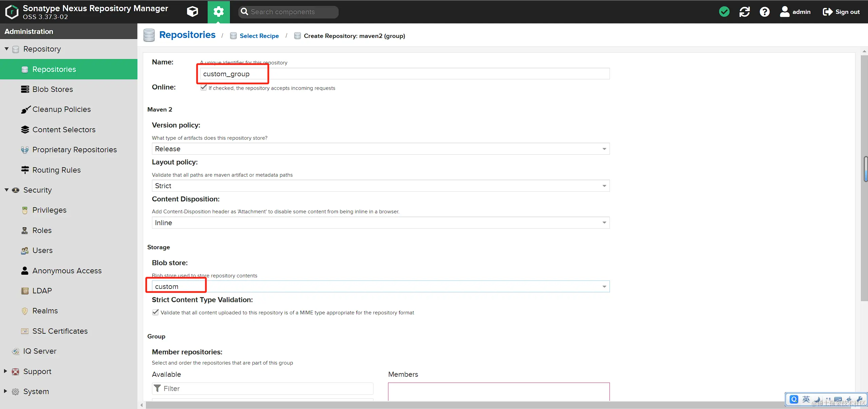This screenshot has width=868, height=409.
Task: Click the Browse cube icon in header
Action: [192, 12]
